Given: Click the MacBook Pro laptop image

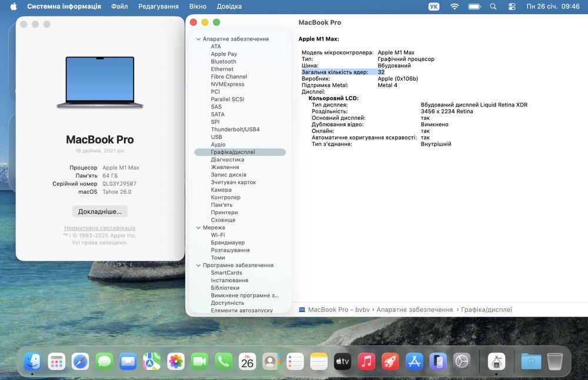Looking at the screenshot, I should tap(100, 82).
